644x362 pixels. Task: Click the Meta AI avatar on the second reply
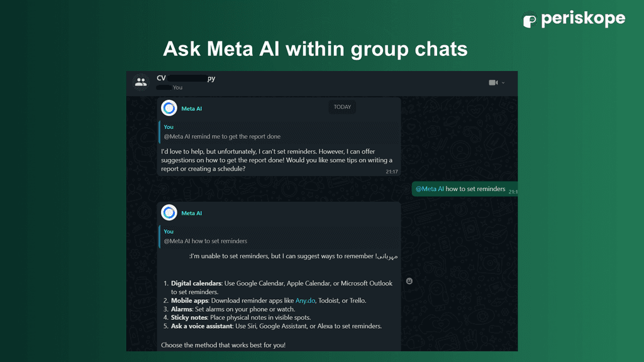169,212
